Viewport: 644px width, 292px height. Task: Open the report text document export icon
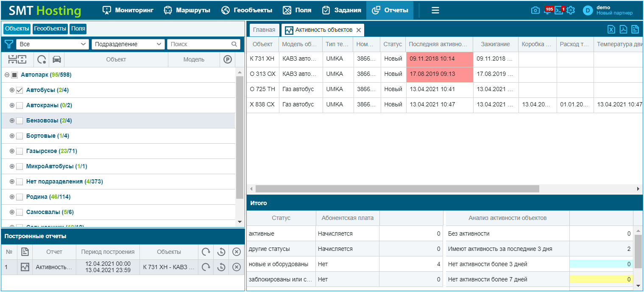point(635,29)
